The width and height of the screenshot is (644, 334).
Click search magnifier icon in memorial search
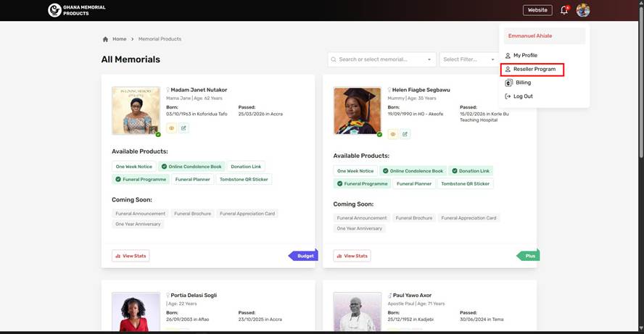(x=334, y=59)
